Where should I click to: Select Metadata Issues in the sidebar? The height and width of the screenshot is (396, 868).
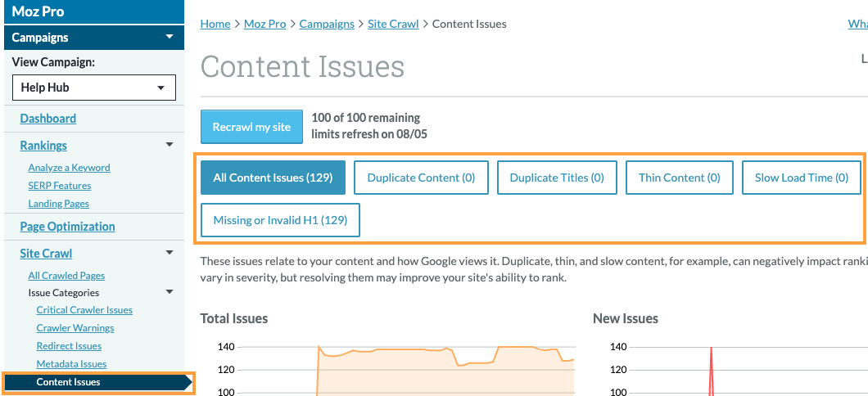point(71,364)
